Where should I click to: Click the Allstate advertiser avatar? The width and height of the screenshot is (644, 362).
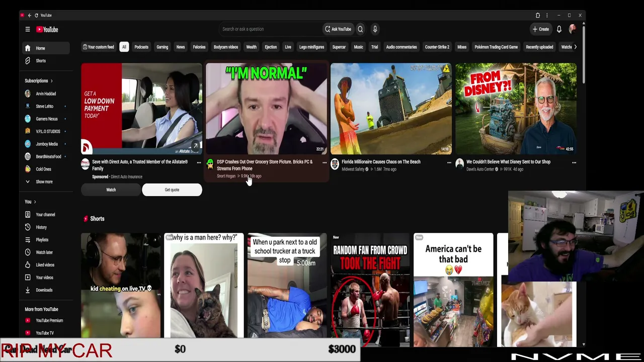click(85, 164)
